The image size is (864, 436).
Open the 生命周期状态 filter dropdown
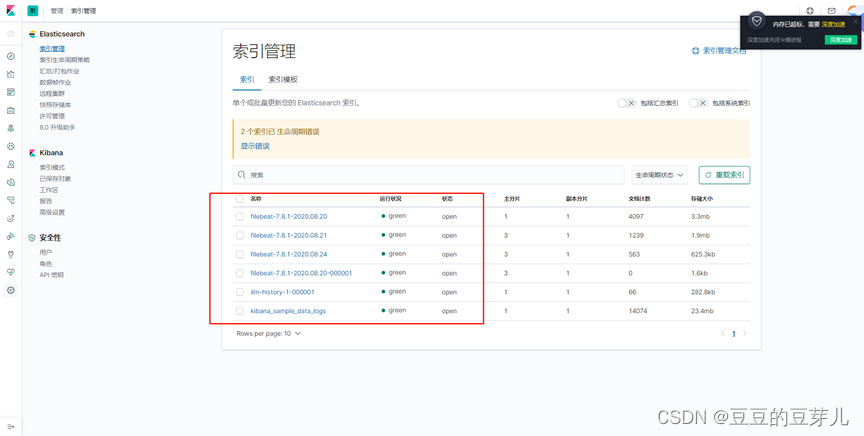pyautogui.click(x=660, y=175)
